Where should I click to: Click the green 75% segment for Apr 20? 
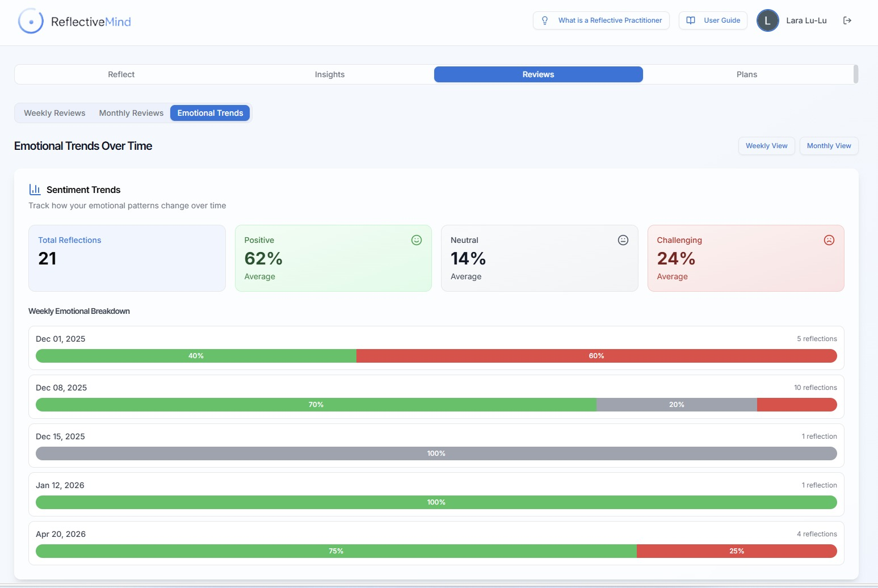click(336, 551)
